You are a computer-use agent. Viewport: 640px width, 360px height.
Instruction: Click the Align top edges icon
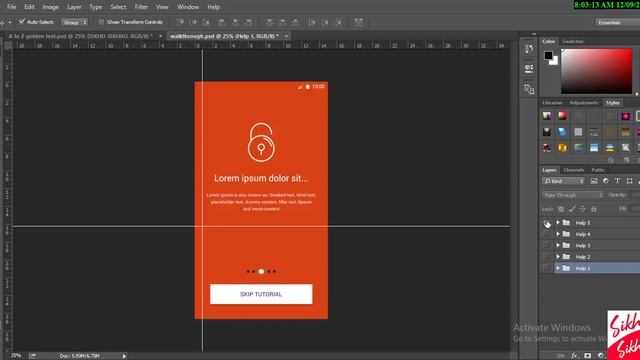click(180, 22)
